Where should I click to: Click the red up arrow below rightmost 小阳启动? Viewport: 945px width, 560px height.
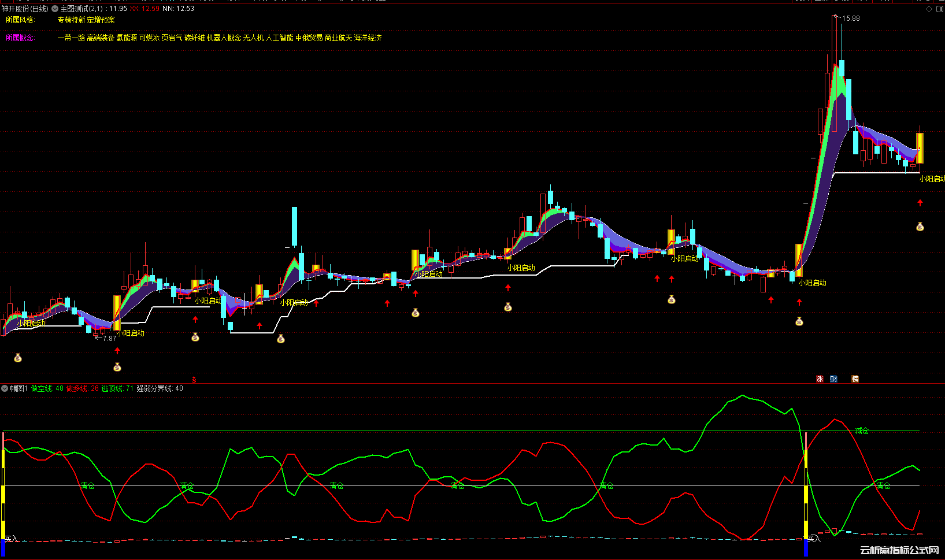coord(920,203)
